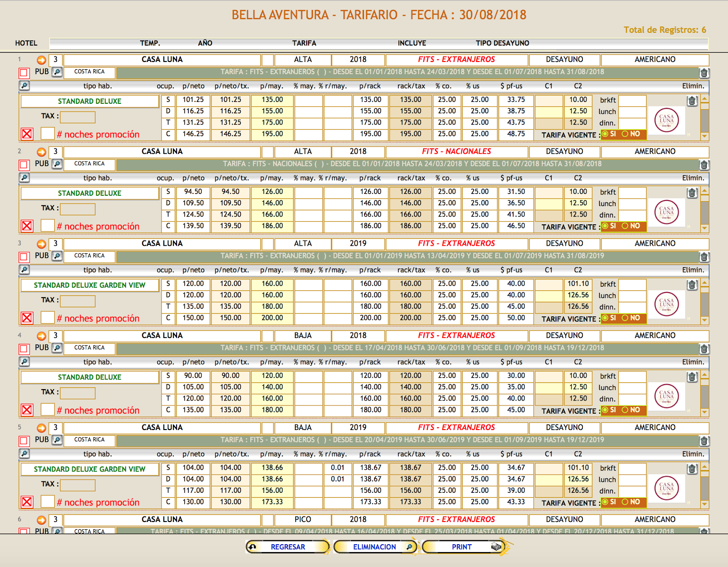The height and width of the screenshot is (567, 728).
Task: Click the INCLUYE column header
Action: [412, 43]
